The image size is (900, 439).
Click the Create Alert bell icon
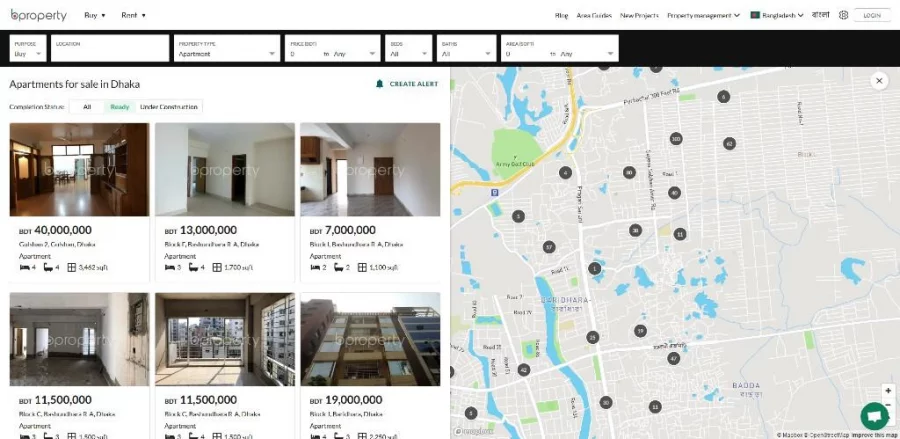coord(379,84)
